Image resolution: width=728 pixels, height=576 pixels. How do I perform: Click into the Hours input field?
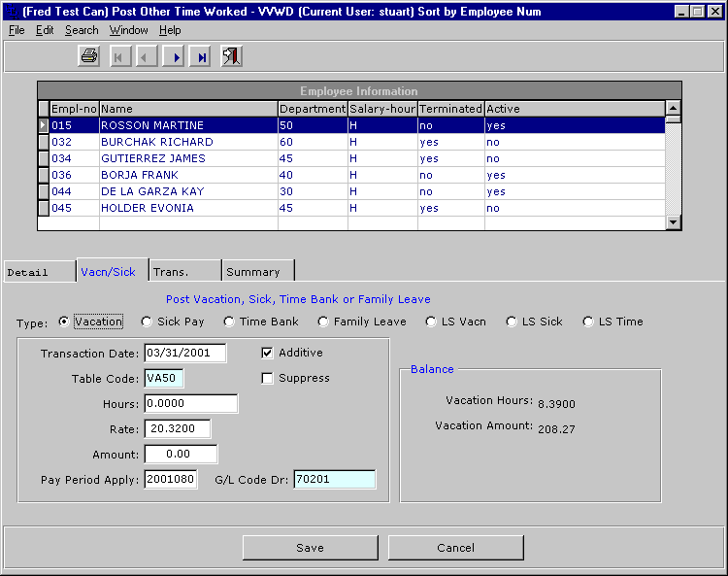coord(190,404)
